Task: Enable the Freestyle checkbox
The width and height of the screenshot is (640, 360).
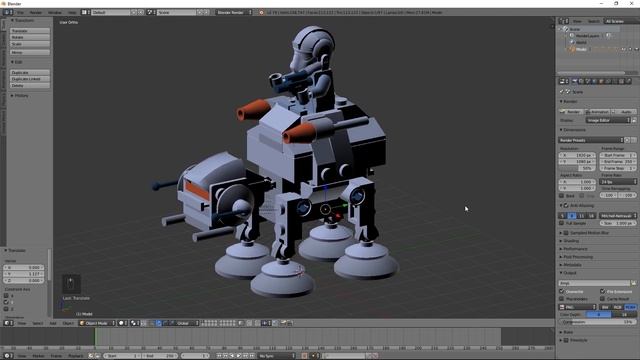Action: (x=566, y=340)
